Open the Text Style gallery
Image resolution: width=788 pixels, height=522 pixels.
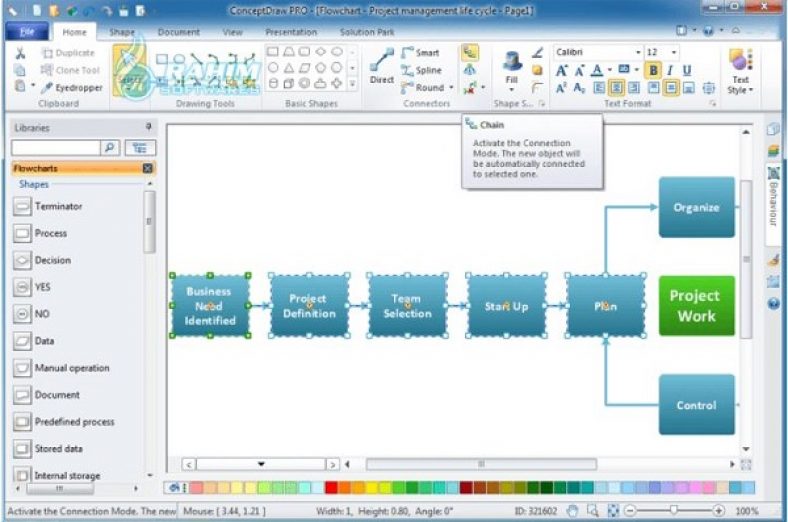tap(740, 71)
